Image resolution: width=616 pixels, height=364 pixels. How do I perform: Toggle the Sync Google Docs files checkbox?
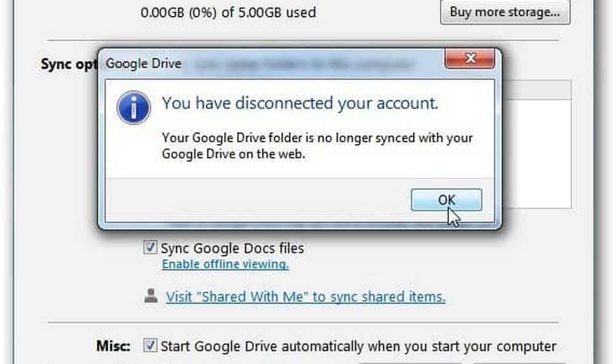click(x=150, y=248)
